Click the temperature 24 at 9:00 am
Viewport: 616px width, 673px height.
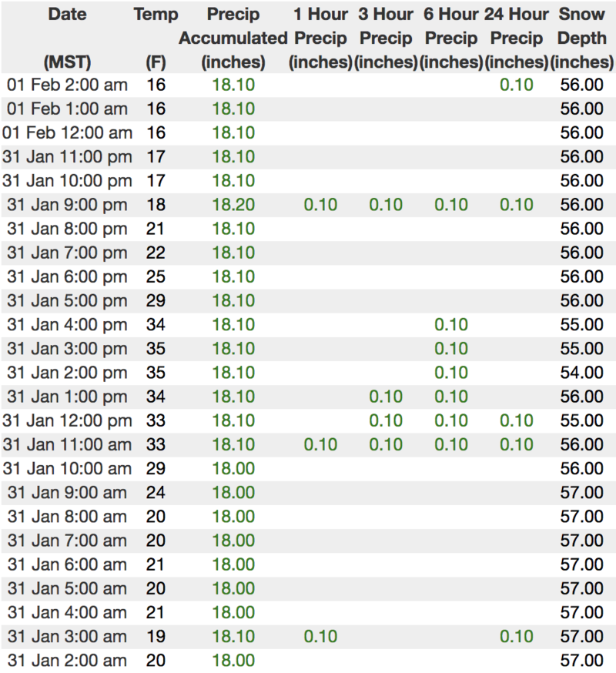pos(156,493)
